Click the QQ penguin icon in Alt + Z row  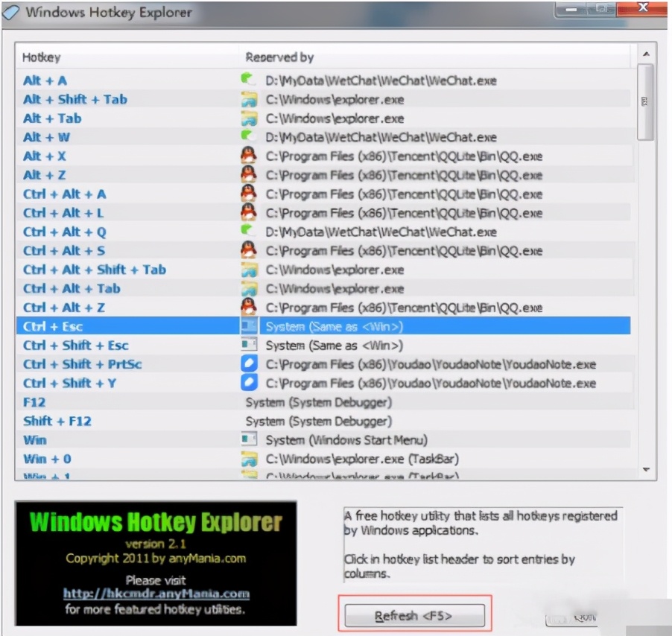[x=249, y=175]
